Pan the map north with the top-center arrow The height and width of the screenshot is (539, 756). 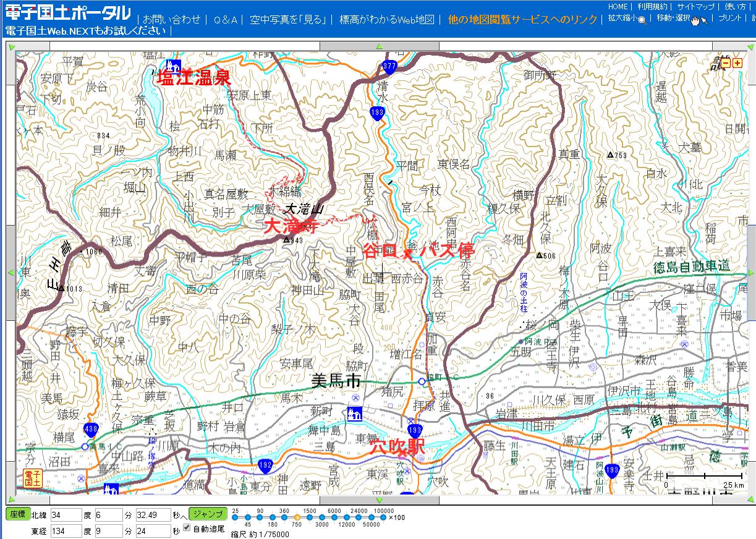point(379,46)
